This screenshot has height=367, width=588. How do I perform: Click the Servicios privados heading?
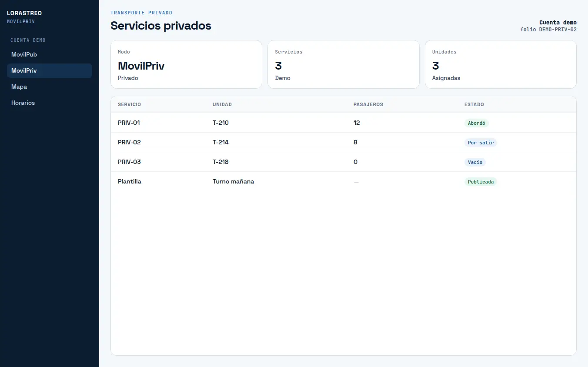click(x=161, y=26)
